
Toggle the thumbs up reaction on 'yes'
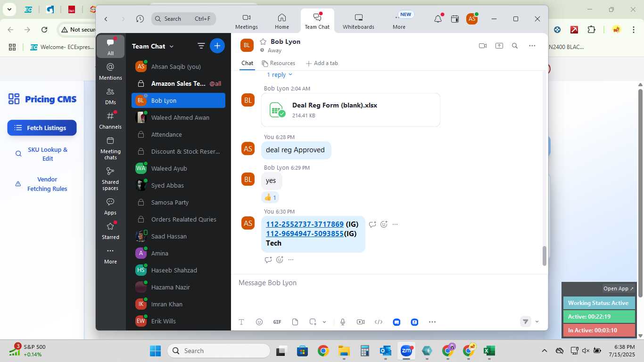point(270,197)
